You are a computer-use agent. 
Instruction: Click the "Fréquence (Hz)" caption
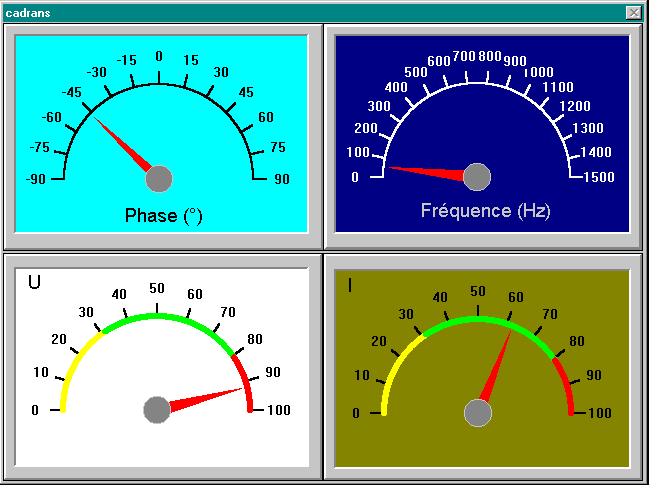click(486, 210)
